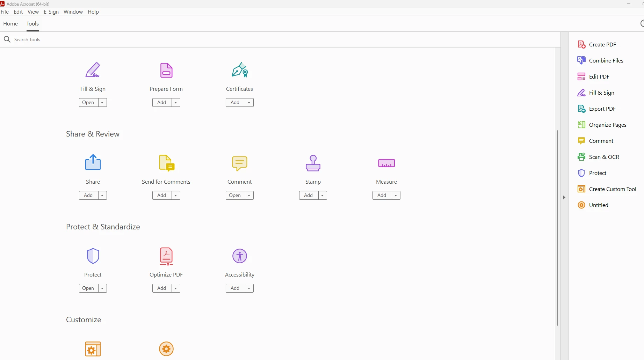Expand dropdown arrow next to Fill & Sign Open

coord(102,103)
